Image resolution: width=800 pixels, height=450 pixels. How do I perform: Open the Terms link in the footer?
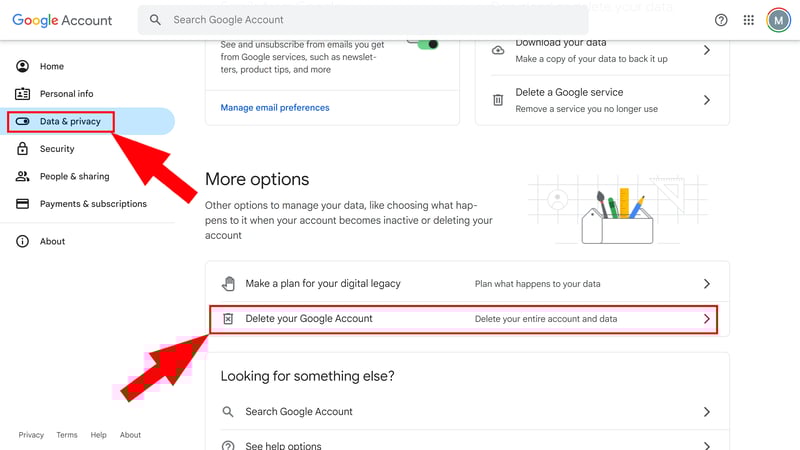click(x=67, y=435)
